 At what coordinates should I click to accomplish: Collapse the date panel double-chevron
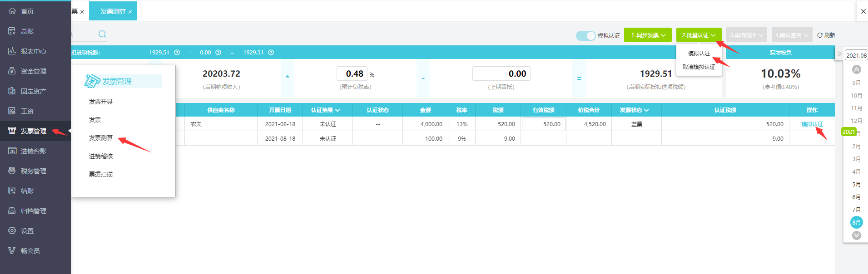839,54
